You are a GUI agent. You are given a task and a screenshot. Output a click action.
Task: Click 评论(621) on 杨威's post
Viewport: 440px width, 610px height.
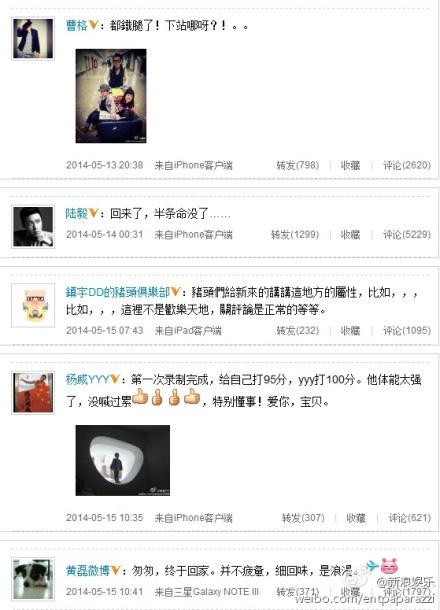point(410,518)
